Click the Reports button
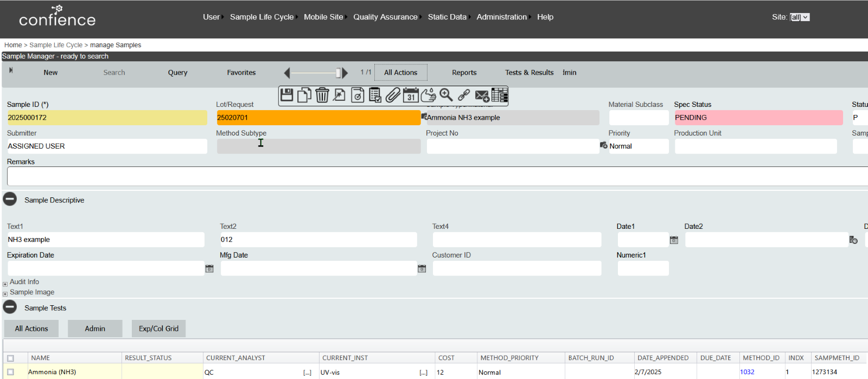 (464, 73)
